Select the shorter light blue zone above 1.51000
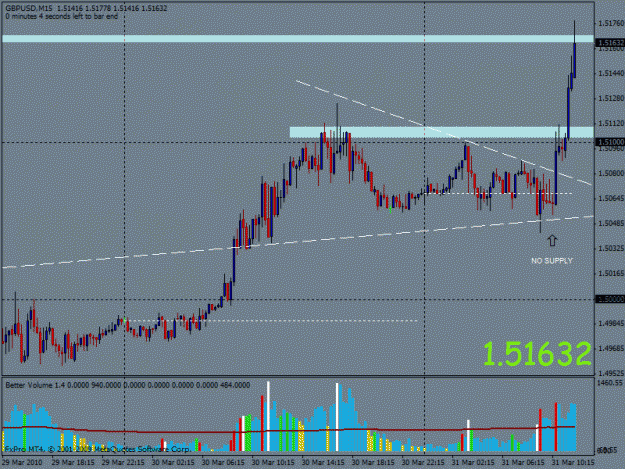 [442, 132]
